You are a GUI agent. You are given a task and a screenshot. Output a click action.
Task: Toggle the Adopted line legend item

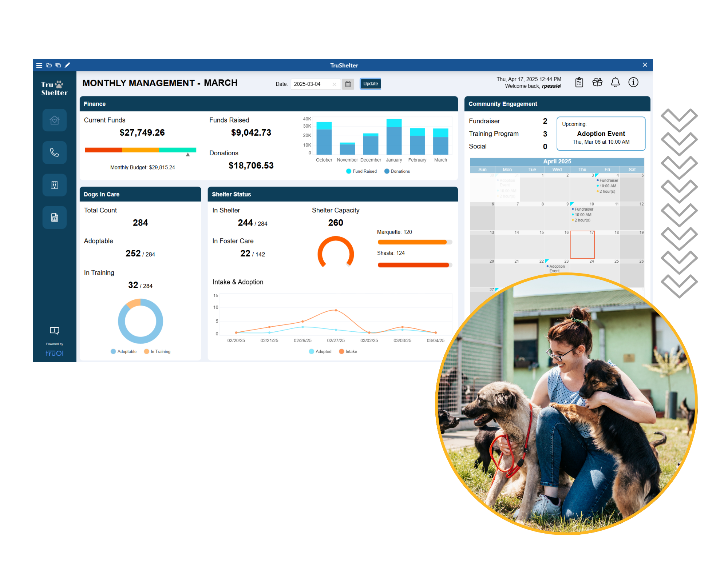(x=320, y=351)
